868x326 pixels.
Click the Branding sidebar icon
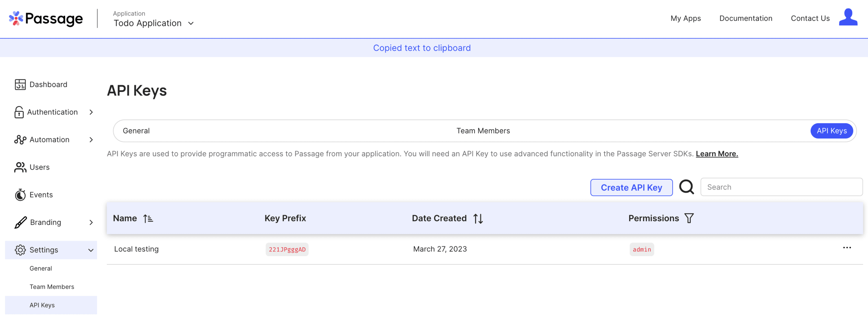tap(20, 222)
